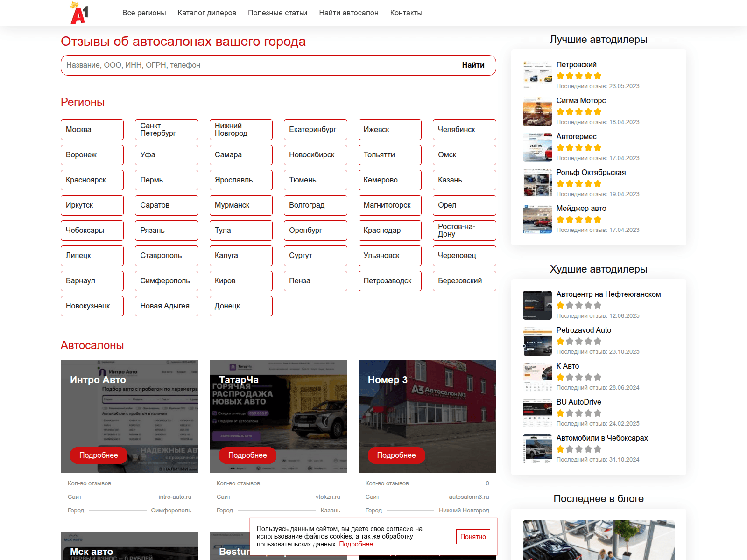Pick the Казань region
Image resolution: width=747 pixels, height=560 pixels.
(465, 180)
